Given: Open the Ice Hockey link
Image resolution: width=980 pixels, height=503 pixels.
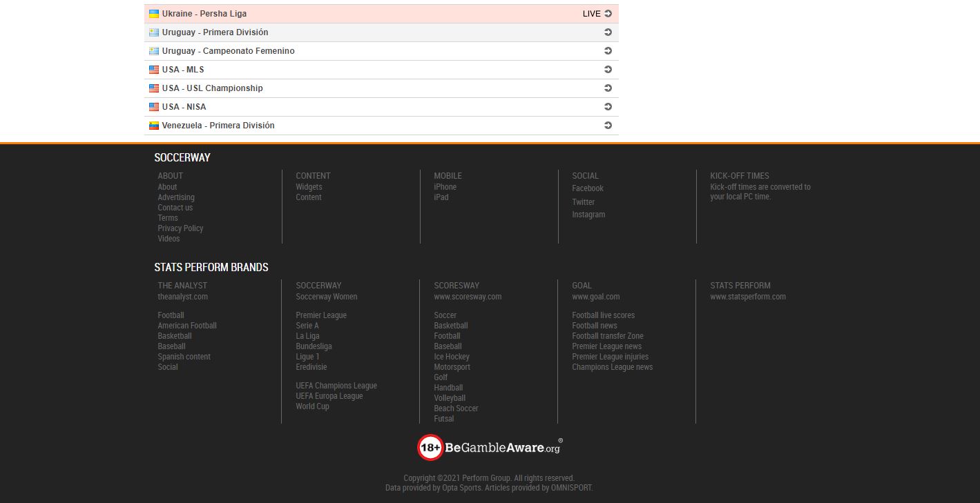Looking at the screenshot, I should pyautogui.click(x=452, y=357).
